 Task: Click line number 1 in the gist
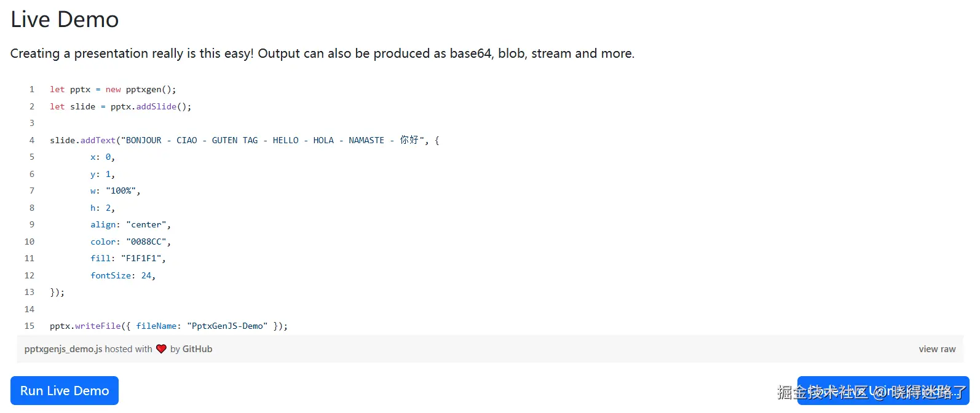(31, 89)
